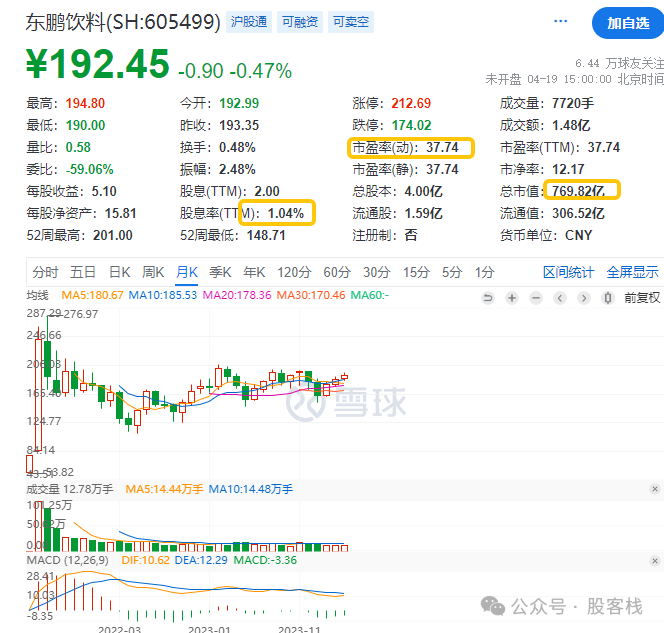Switch to the 120分 chart tab
The height and width of the screenshot is (633, 664).
[x=294, y=272]
